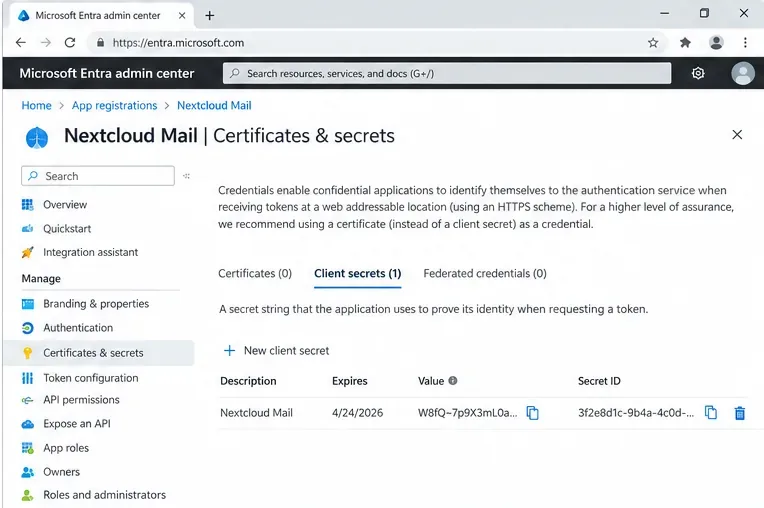764x508 pixels.
Task: Click Nextcloud Mail breadcrumb link
Action: (x=214, y=106)
